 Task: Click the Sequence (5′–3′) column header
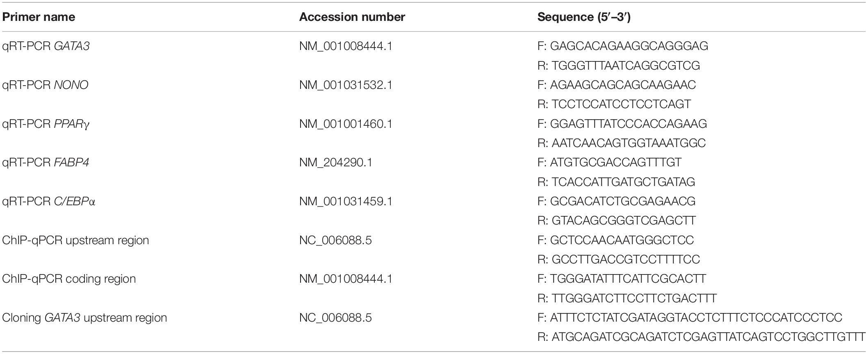point(584,17)
